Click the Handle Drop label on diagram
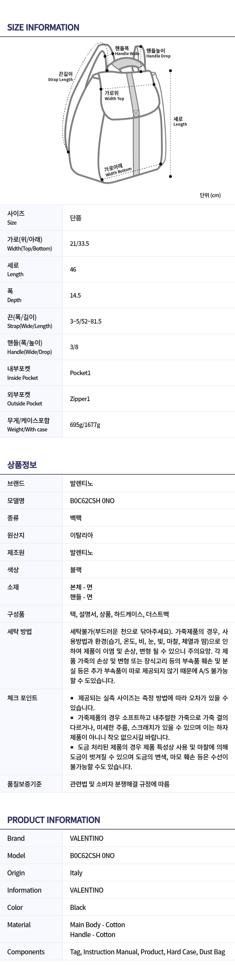Viewport: 235px width, 980px height. (x=158, y=53)
